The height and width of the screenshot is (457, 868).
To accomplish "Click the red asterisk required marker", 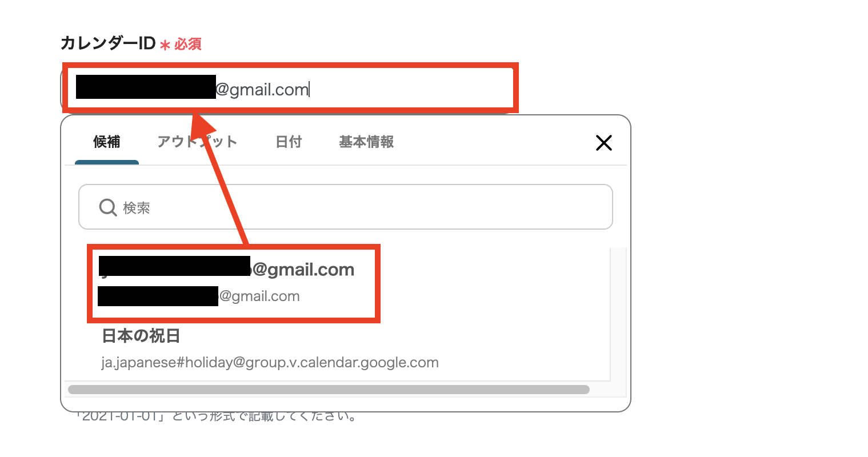I will [x=165, y=45].
